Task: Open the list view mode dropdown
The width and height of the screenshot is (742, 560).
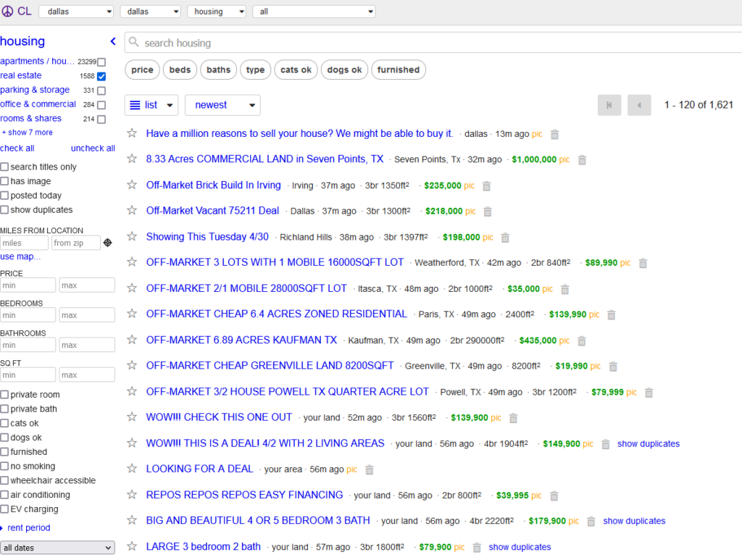Action: (151, 105)
